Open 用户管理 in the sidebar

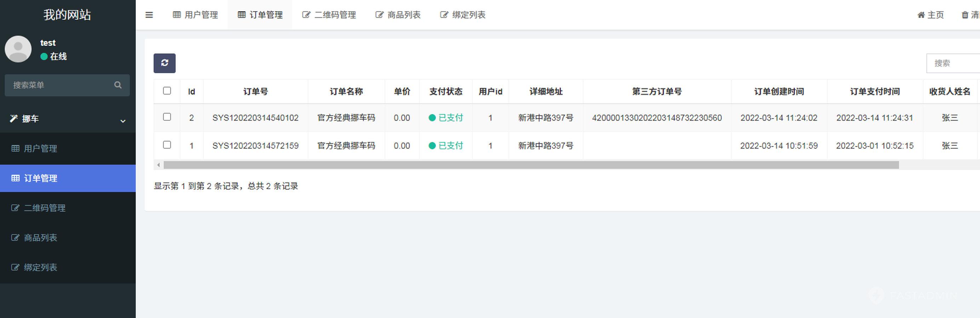pyautogui.click(x=40, y=148)
